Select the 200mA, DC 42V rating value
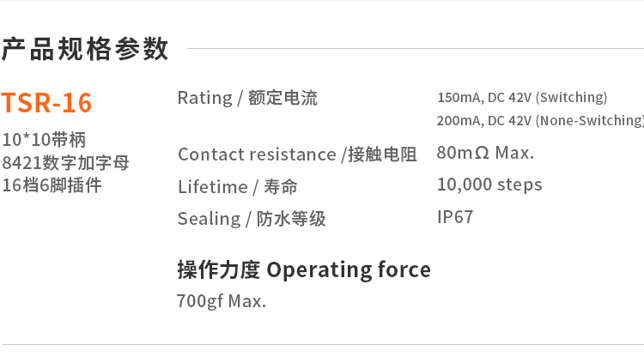644x363 pixels. pos(484,120)
